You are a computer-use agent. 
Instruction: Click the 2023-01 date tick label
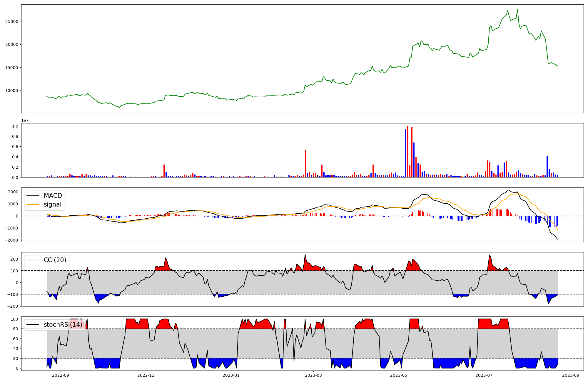coord(231,375)
